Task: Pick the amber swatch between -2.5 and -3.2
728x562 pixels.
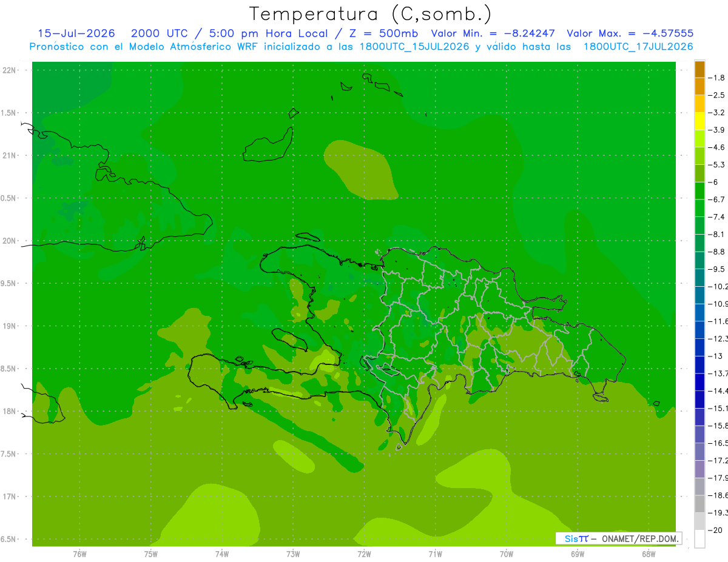Action: tap(699, 104)
